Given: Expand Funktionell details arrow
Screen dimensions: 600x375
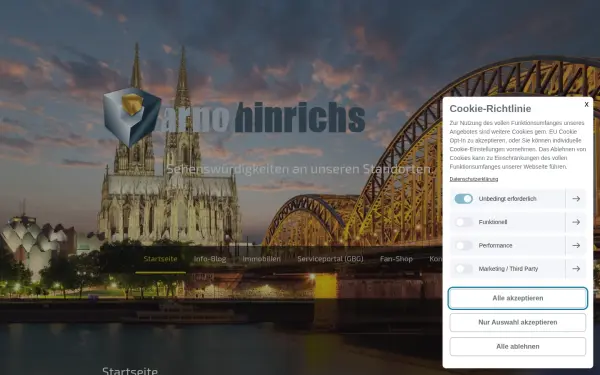Looking at the screenshot, I should (x=576, y=222).
